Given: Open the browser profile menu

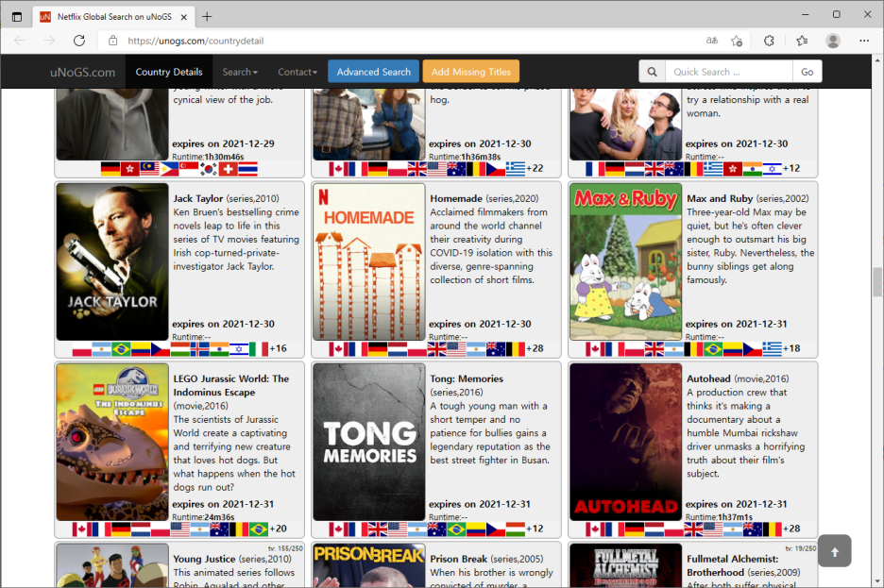Looking at the screenshot, I should [833, 41].
